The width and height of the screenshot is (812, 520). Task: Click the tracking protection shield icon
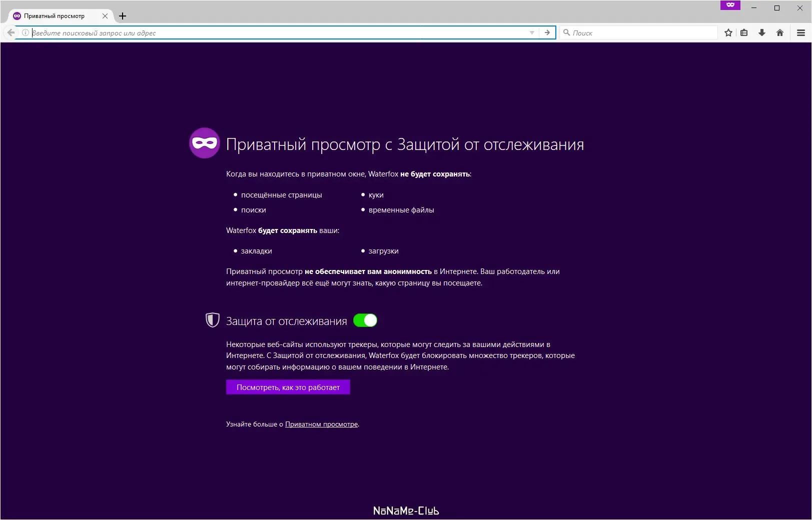(x=213, y=320)
